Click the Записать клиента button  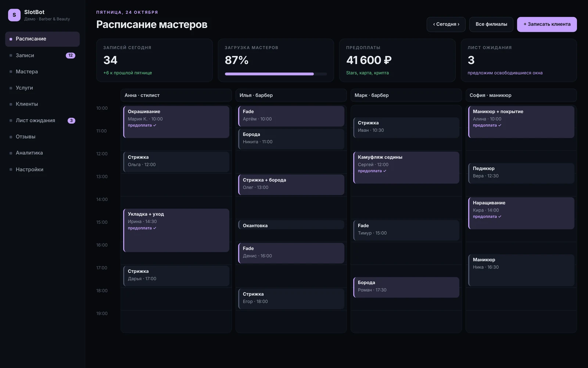(x=547, y=24)
